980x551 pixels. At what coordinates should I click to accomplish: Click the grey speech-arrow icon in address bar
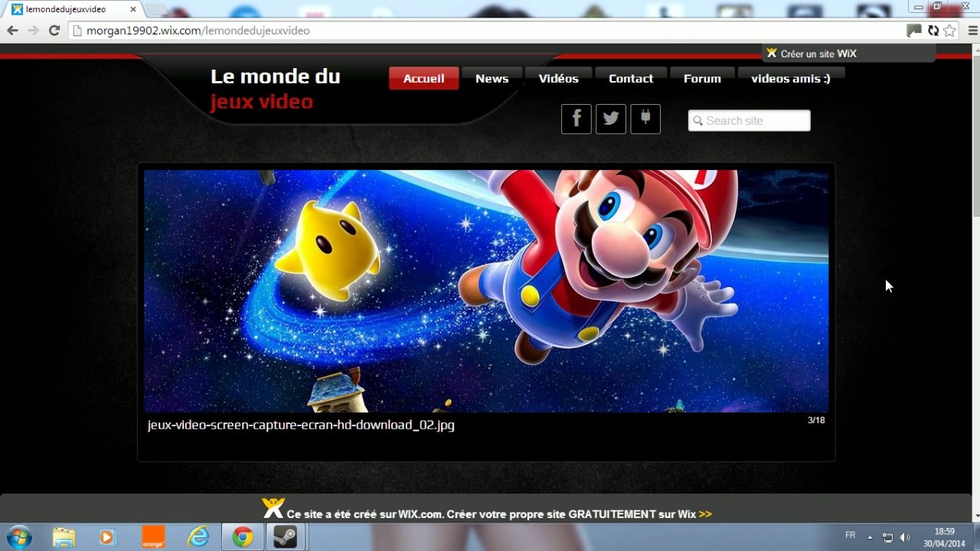(x=913, y=31)
